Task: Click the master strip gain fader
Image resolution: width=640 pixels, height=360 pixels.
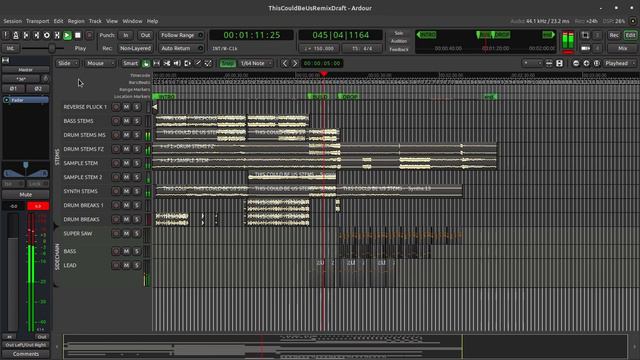Action: [x=13, y=272]
